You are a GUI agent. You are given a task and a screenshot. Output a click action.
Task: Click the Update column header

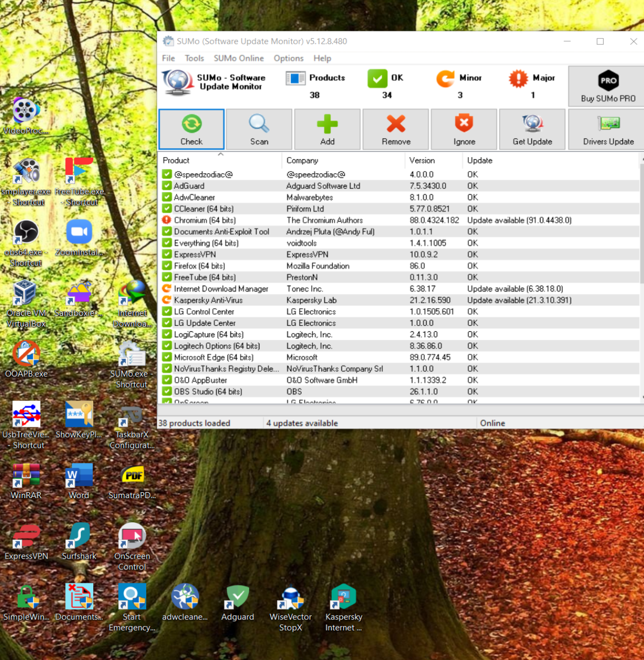coord(479,160)
